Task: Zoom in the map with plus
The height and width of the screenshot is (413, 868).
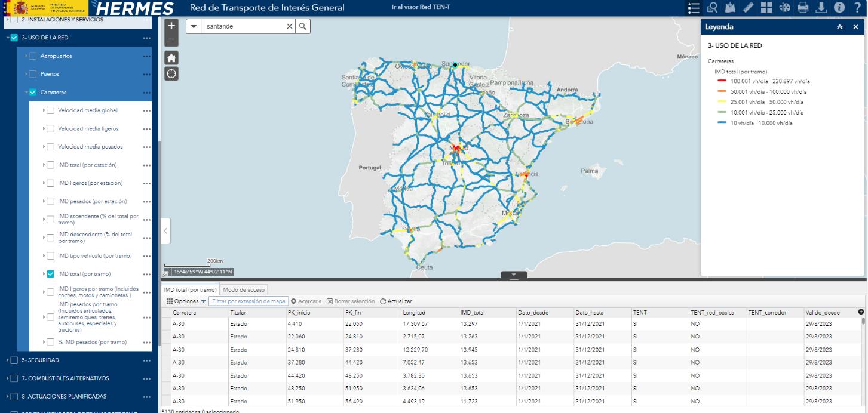Action: 171,26
